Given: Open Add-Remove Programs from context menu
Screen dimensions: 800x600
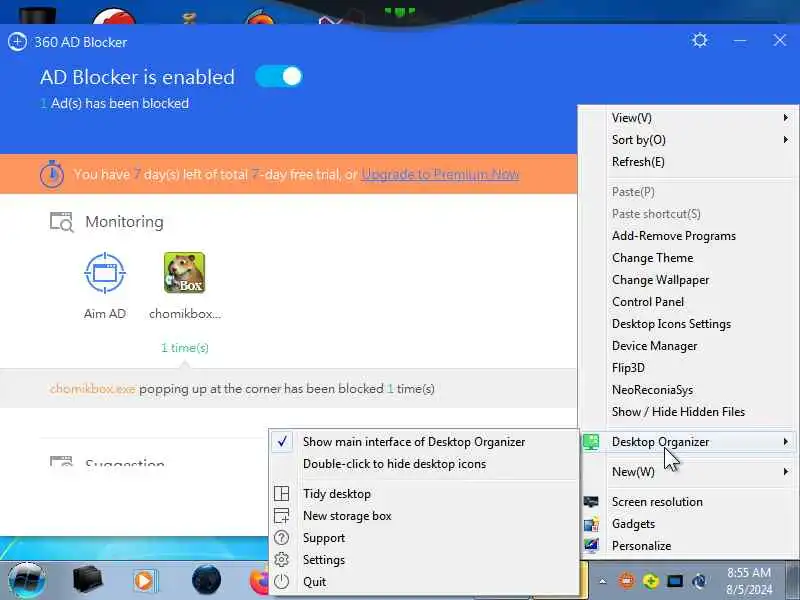Looking at the screenshot, I should pos(673,236).
